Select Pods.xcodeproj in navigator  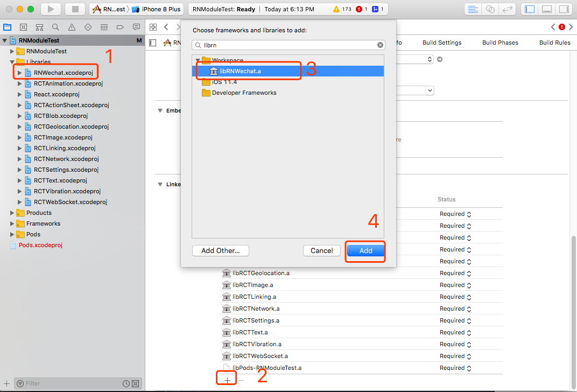40,245
